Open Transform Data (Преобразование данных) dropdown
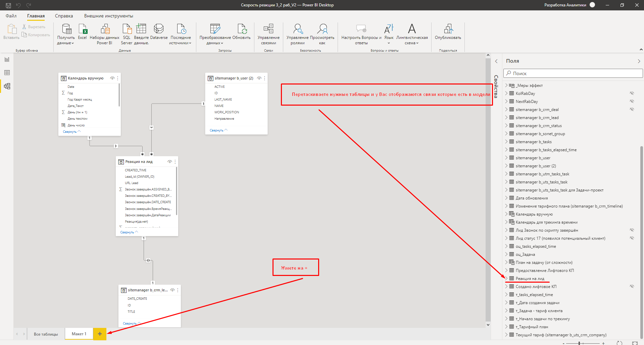The height and width of the screenshot is (345, 644). [x=215, y=34]
